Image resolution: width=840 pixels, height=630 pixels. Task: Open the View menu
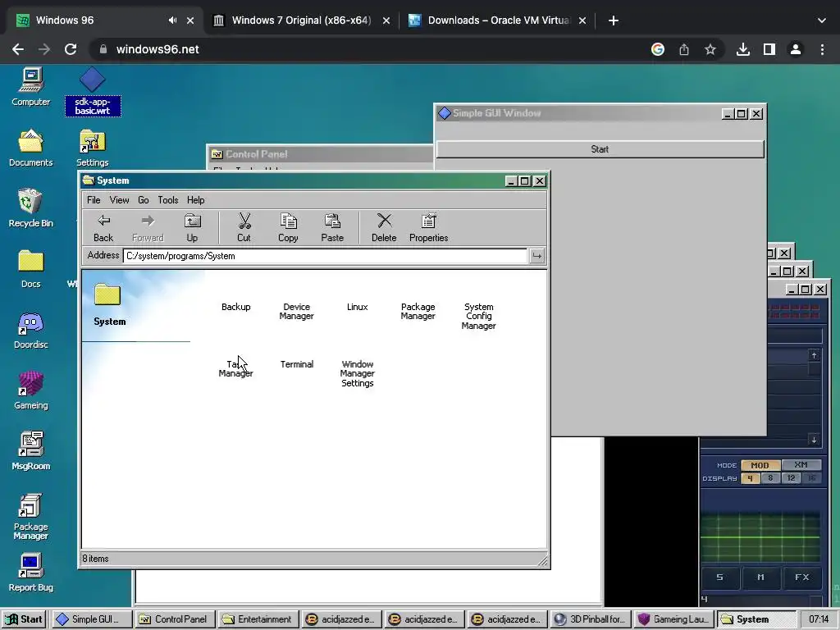click(119, 200)
